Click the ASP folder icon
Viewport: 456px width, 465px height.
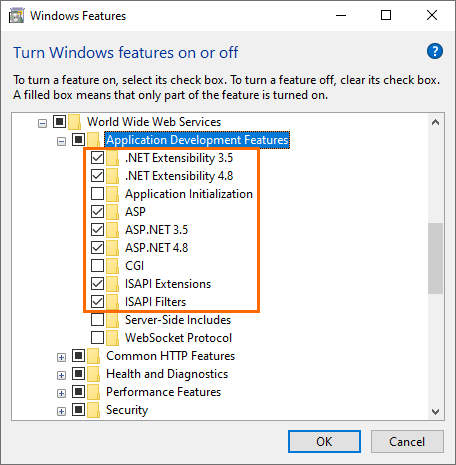click(113, 212)
